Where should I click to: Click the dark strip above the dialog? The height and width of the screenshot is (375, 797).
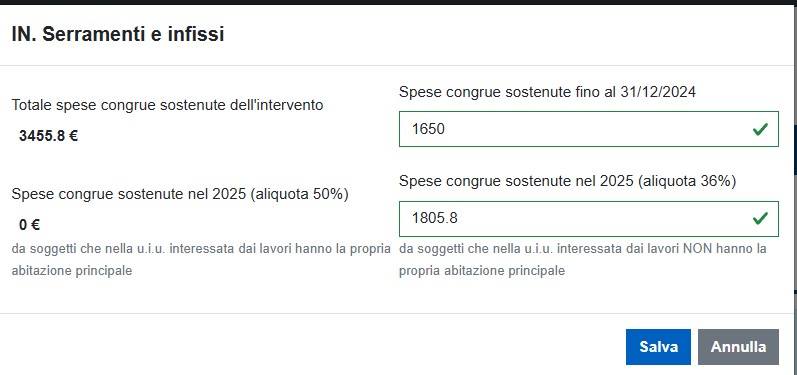pos(398,2)
